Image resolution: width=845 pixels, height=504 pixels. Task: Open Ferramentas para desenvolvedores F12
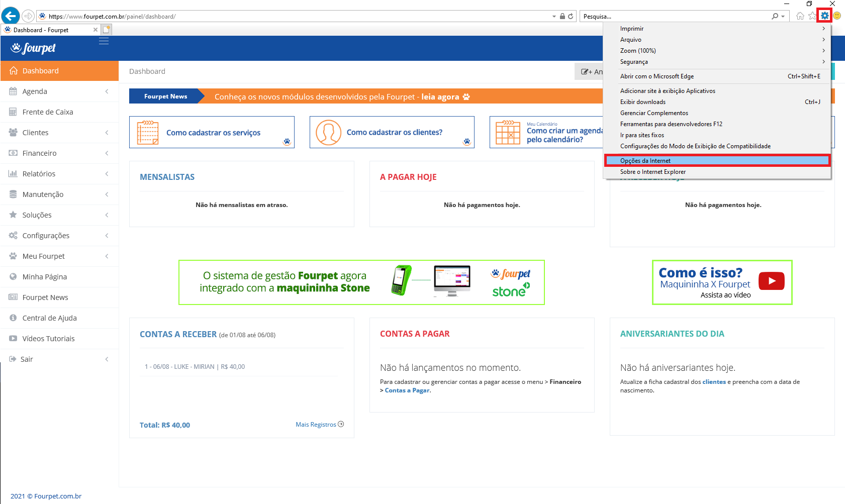pos(717,124)
